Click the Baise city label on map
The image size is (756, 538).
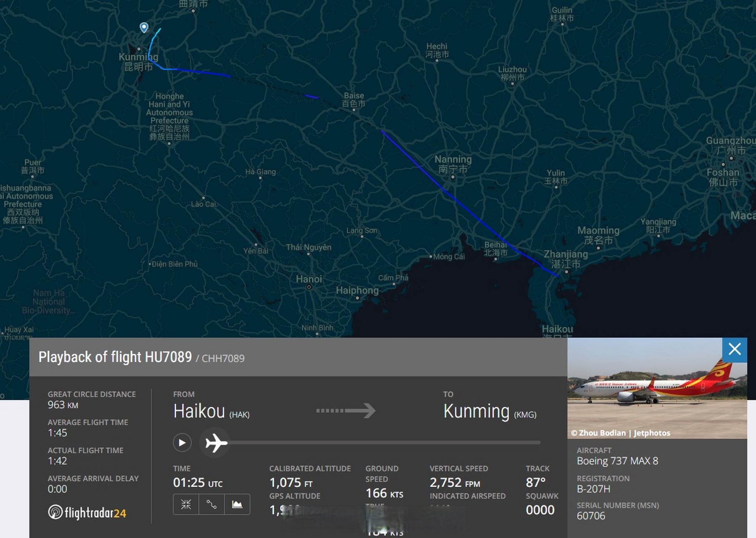coord(354,99)
